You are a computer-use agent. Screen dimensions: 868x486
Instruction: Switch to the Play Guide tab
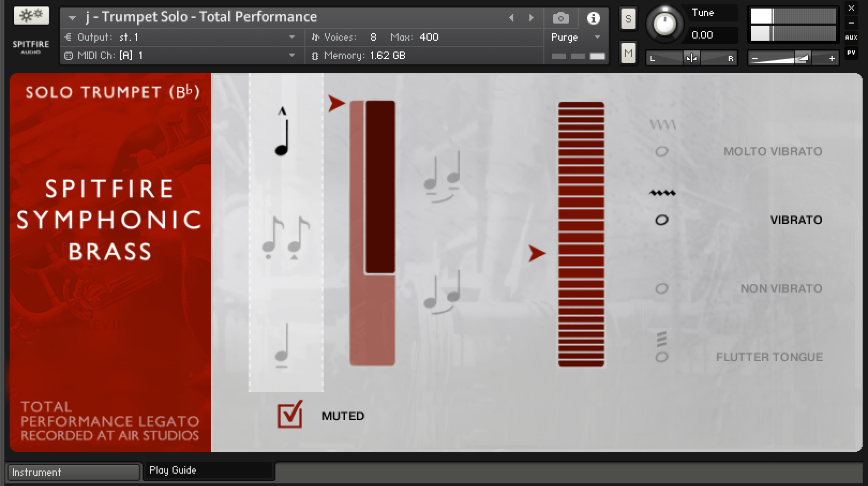[209, 470]
